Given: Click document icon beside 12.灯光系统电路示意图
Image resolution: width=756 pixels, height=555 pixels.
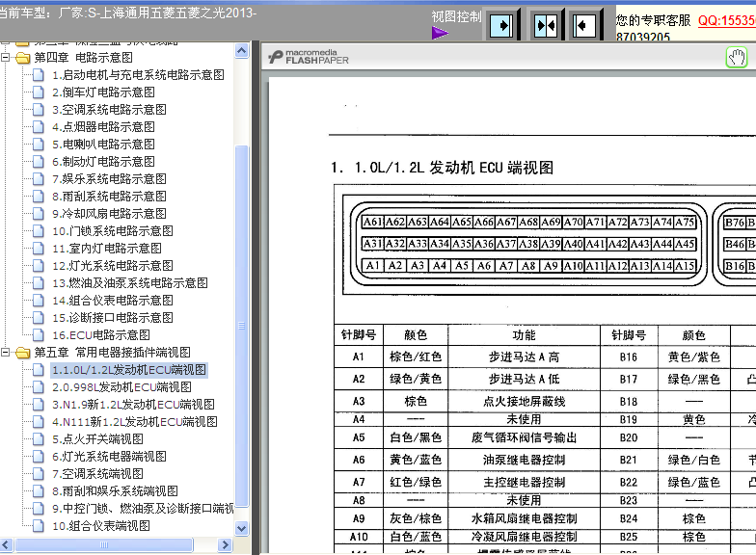Looking at the screenshot, I should pyautogui.click(x=39, y=266).
